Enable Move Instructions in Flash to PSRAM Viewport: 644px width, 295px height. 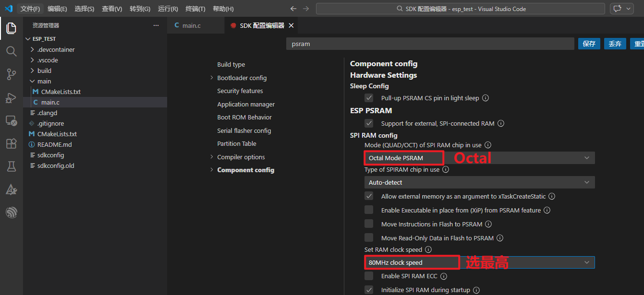click(x=369, y=224)
